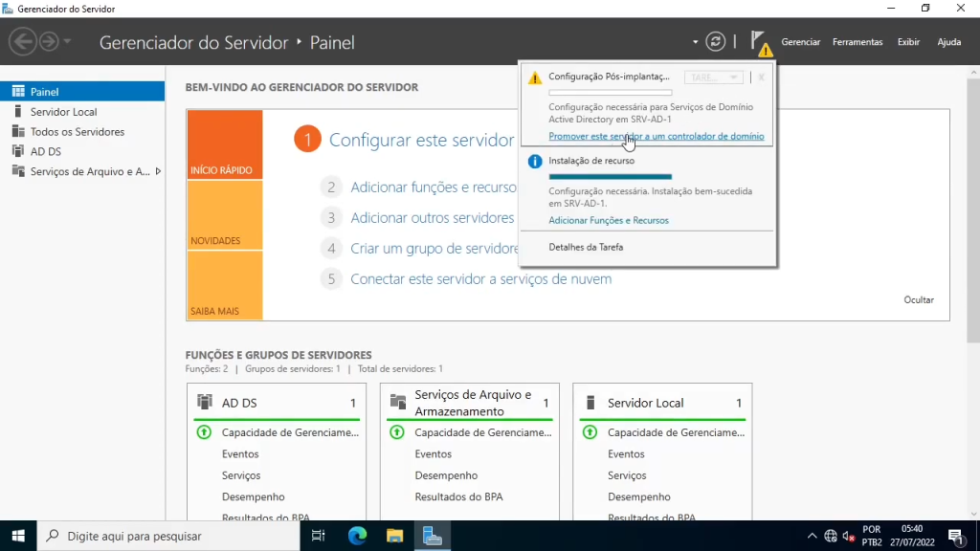The width and height of the screenshot is (980, 551).
Task: Click Conectar este servidor a serviços de nuvem
Action: [x=481, y=278]
